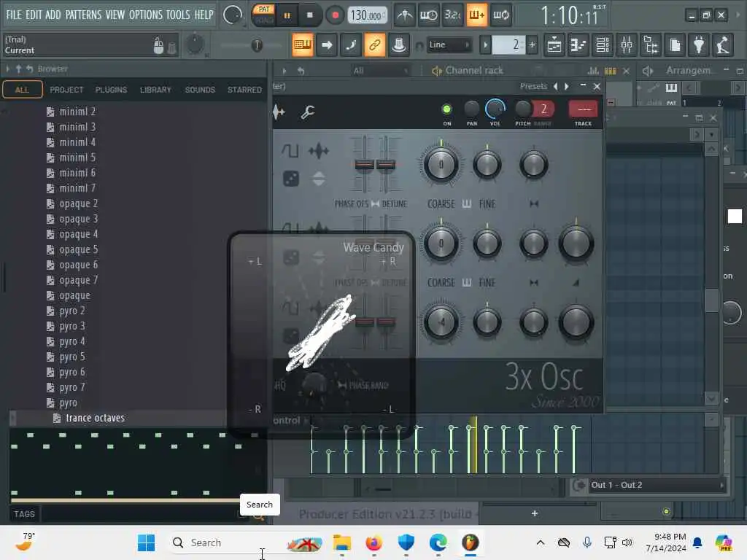This screenshot has width=747, height=560.
Task: Open the FILE menu
Action: (x=14, y=15)
